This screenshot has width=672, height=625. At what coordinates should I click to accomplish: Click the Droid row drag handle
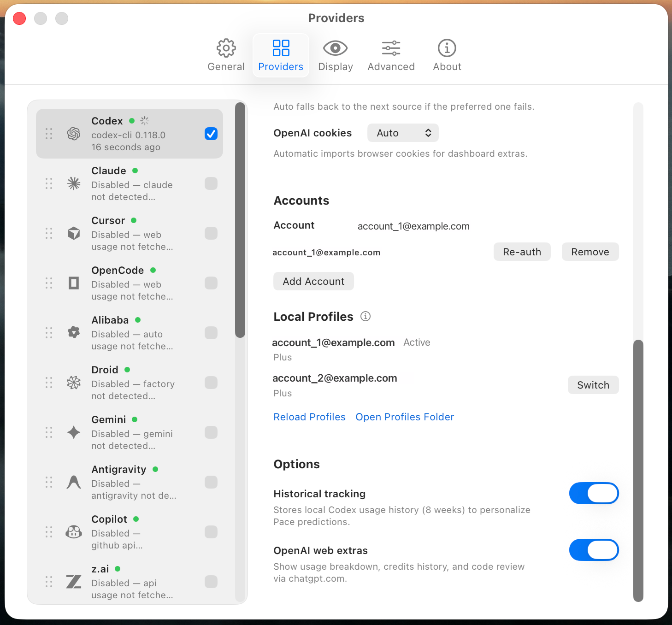click(x=49, y=383)
